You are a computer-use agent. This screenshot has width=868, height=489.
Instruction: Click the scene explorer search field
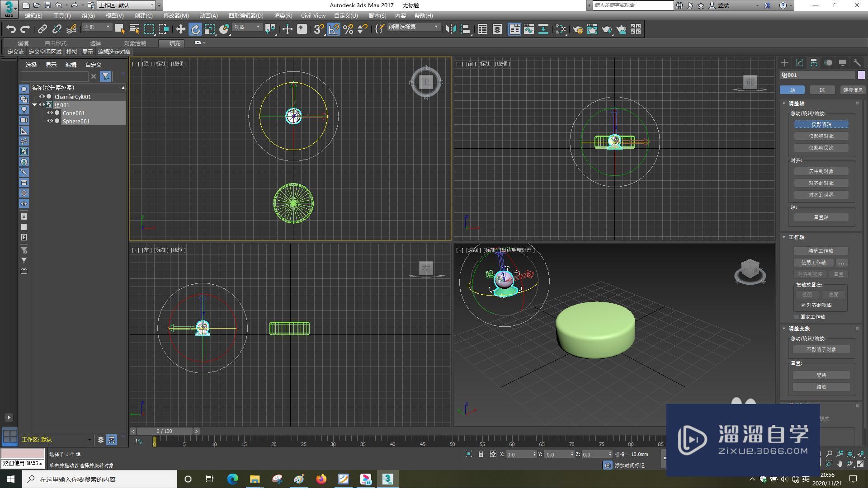(54, 76)
